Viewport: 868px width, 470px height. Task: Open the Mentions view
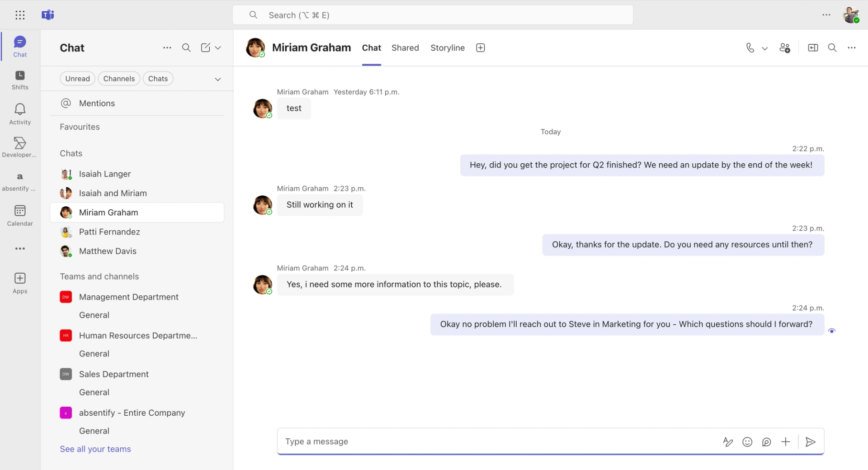click(x=137, y=103)
